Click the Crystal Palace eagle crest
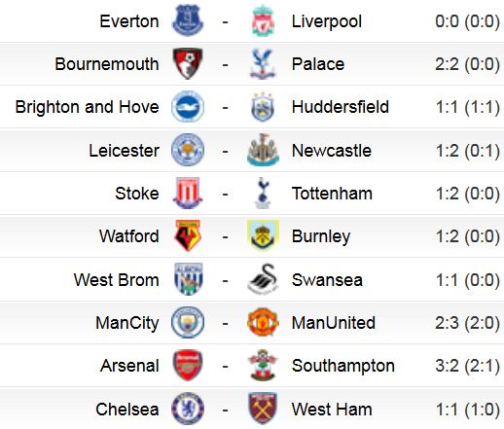This screenshot has width=504, height=429. pos(263,64)
